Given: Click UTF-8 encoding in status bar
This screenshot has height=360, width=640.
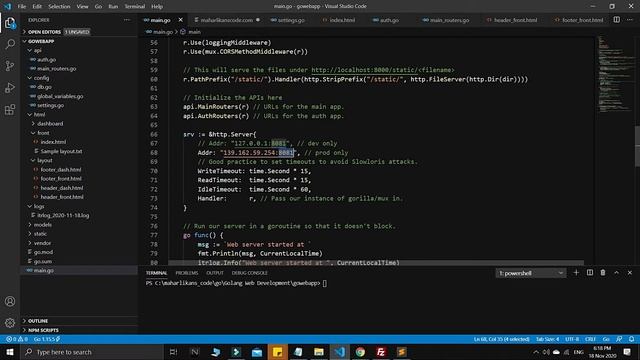Looking at the screenshot, I should click(572, 339).
